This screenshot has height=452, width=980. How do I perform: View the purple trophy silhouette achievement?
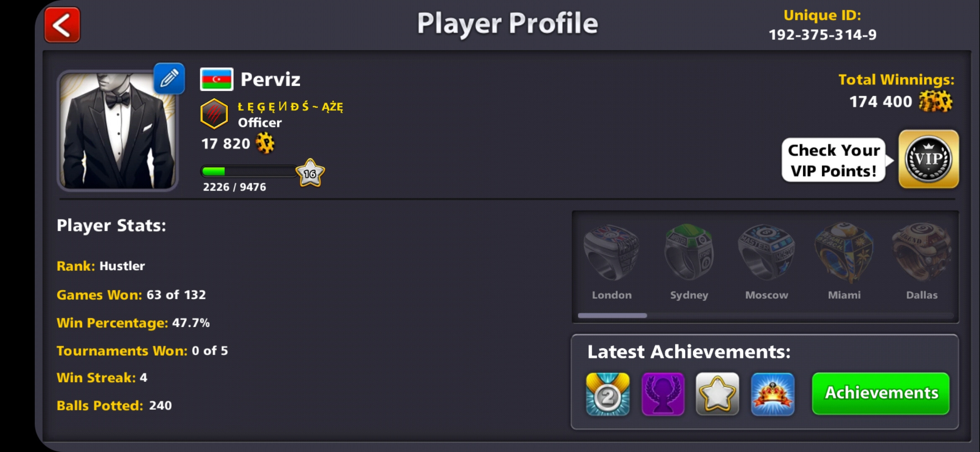click(x=663, y=394)
